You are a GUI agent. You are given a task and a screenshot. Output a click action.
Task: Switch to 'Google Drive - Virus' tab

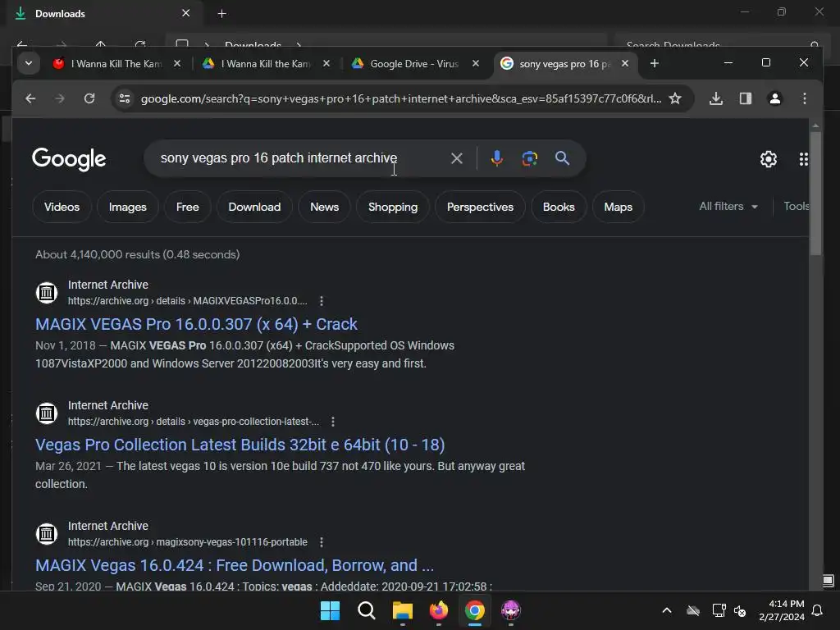tap(414, 64)
